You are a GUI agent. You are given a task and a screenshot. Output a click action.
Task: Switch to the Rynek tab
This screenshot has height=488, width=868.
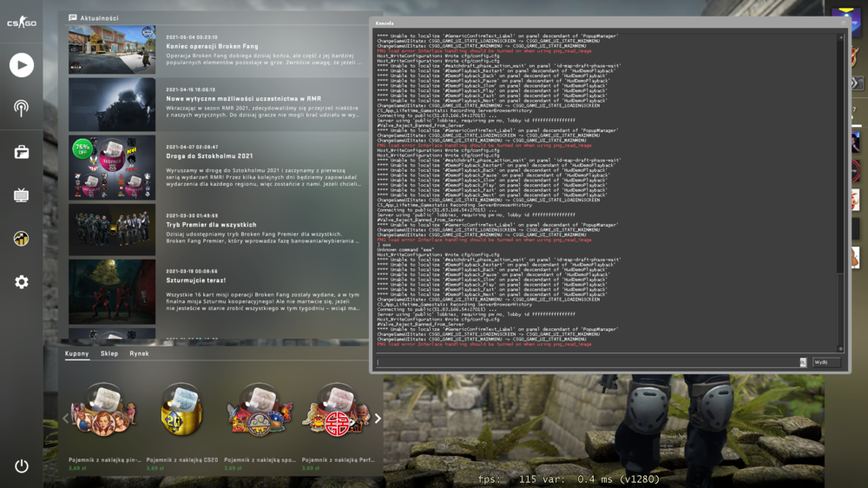click(139, 353)
